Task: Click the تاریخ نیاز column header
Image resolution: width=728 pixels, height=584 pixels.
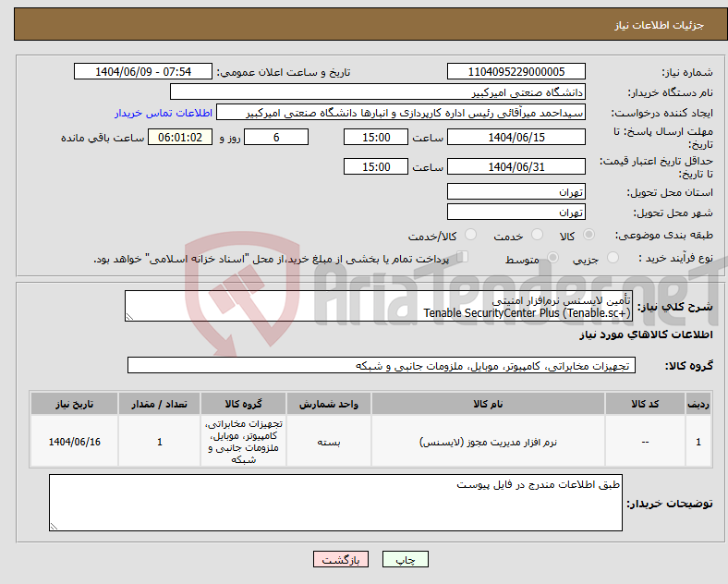Action: [74, 404]
